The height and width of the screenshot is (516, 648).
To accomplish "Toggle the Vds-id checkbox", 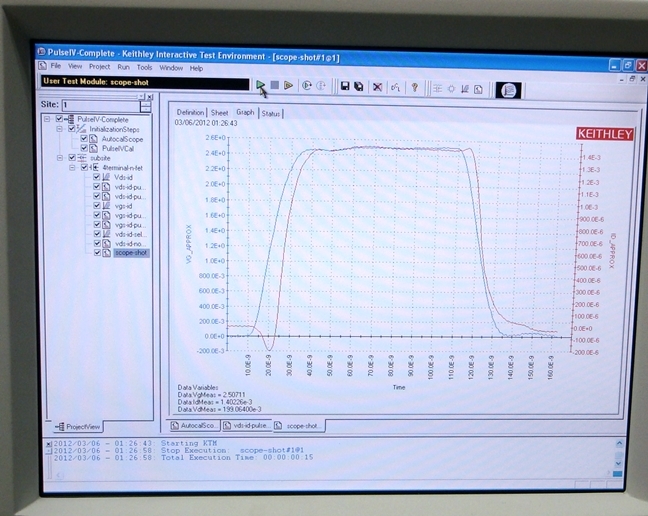I will pos(97,177).
